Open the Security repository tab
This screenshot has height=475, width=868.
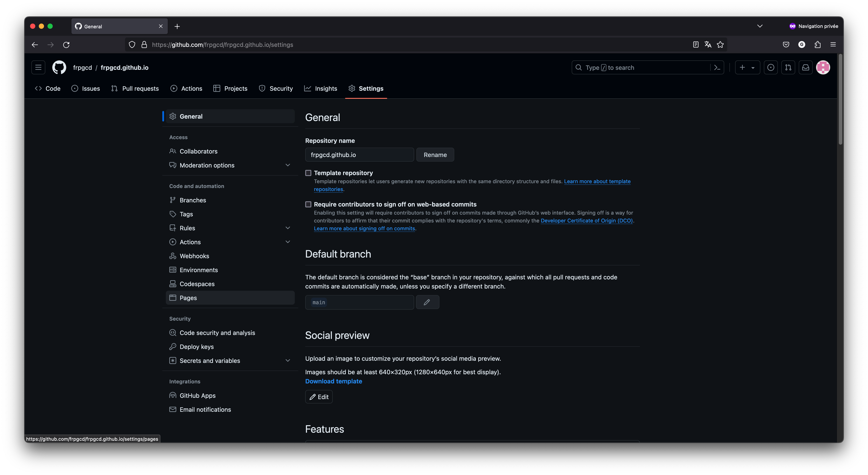pyautogui.click(x=276, y=88)
